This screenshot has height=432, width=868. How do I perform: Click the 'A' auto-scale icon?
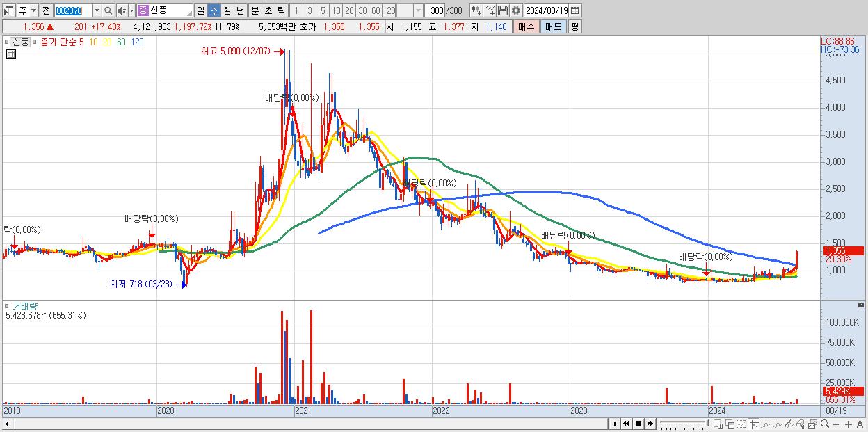(x=860, y=424)
